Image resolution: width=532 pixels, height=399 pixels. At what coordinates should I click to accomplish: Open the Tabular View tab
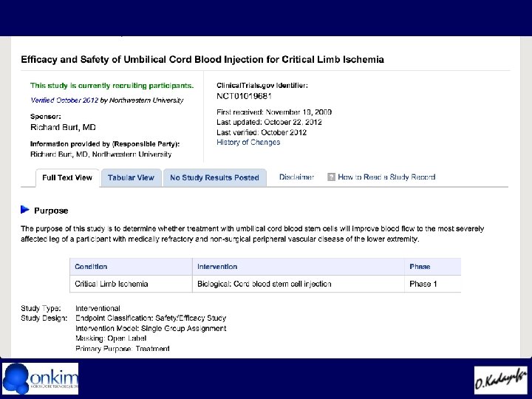pyautogui.click(x=131, y=178)
